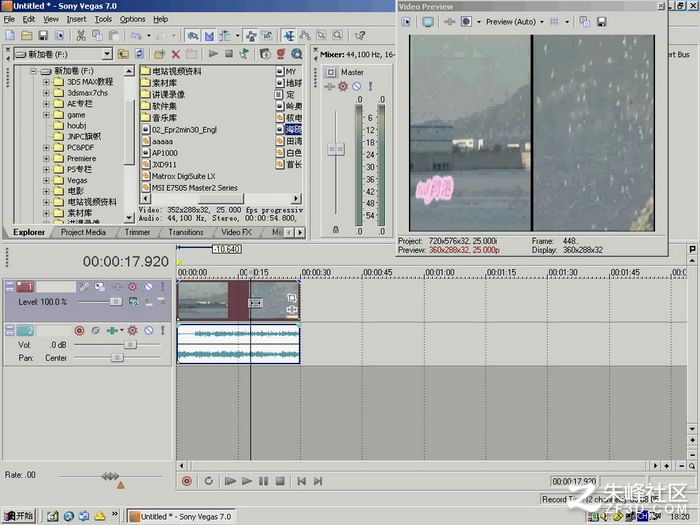Toggle Split Screen View in preview
The width and height of the screenshot is (700, 525).
pyautogui.click(x=466, y=22)
